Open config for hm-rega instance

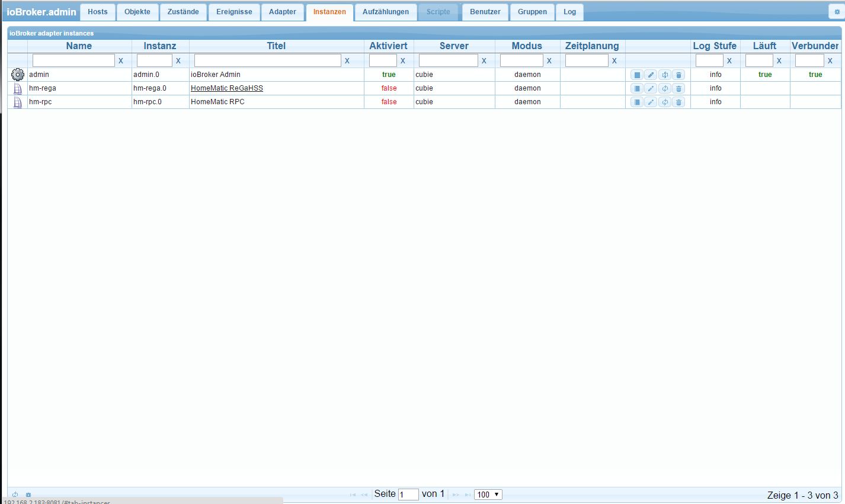(x=637, y=88)
